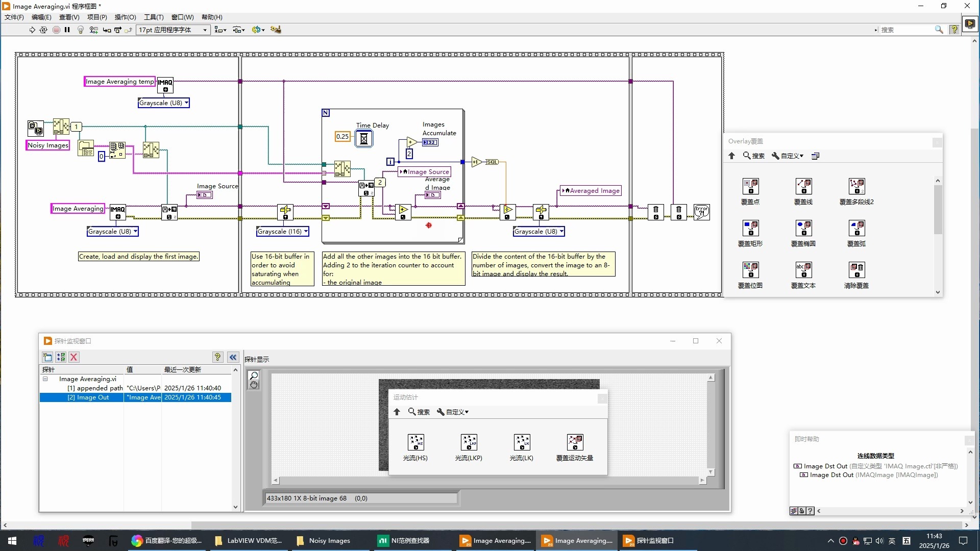Image resolution: width=980 pixels, height=551 pixels.
Task: Switch to Noisy Images in the taskbar
Action: pyautogui.click(x=329, y=541)
